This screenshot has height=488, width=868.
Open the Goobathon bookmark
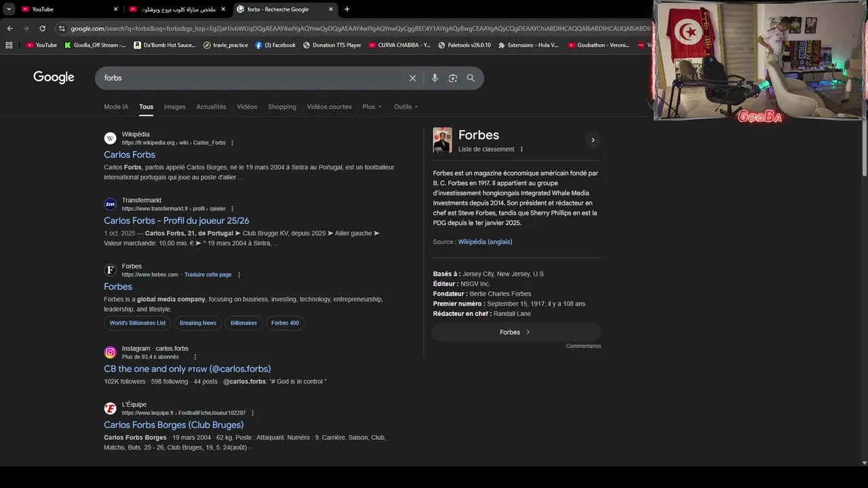[599, 45]
